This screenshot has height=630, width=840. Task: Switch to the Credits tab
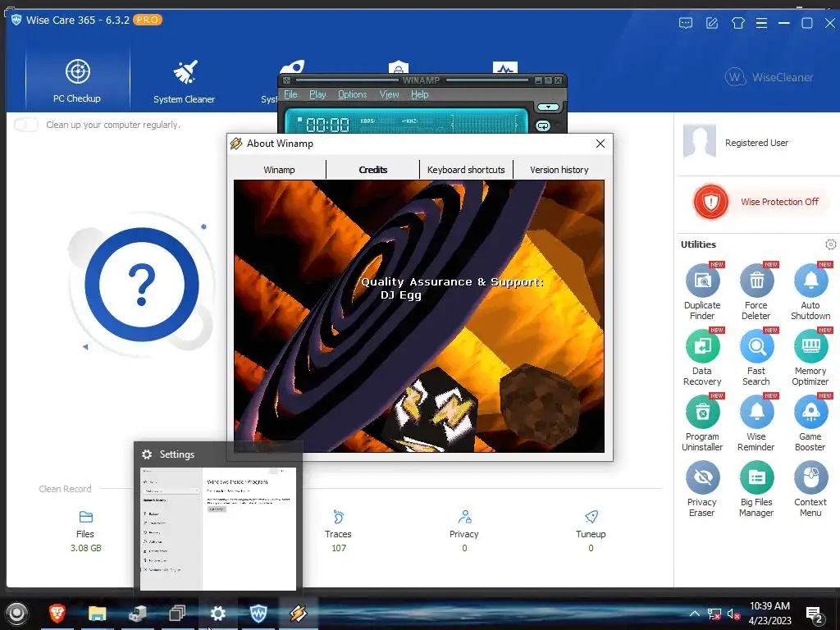coord(373,170)
